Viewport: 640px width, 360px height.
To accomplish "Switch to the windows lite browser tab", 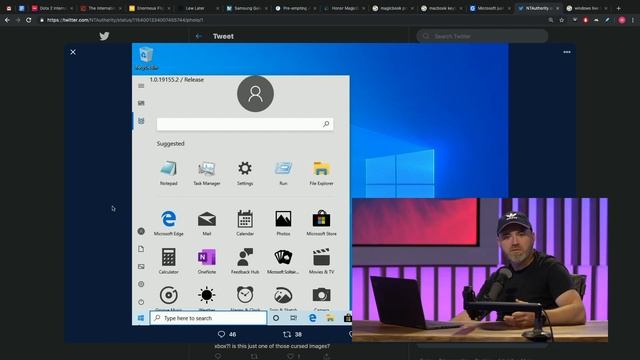I will pos(586,8).
